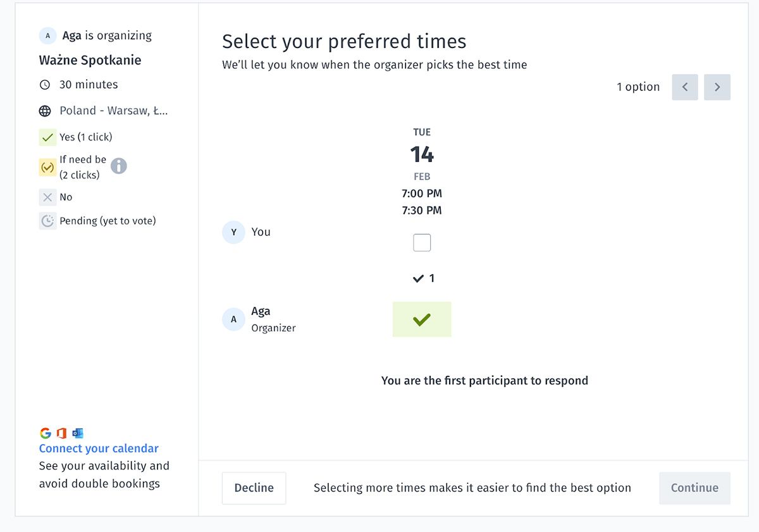Click the No legend X icon
Image resolution: width=759 pixels, height=532 pixels.
pos(47,197)
